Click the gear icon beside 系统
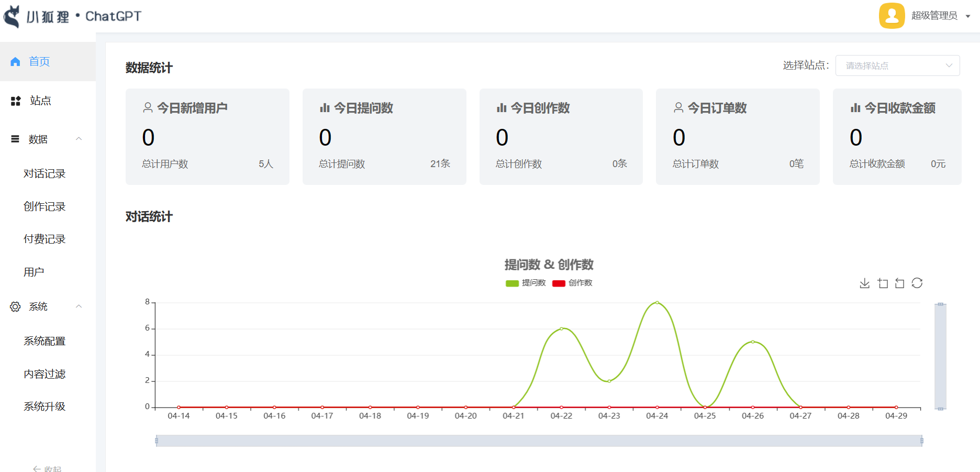The width and height of the screenshot is (980, 472). [x=15, y=306]
